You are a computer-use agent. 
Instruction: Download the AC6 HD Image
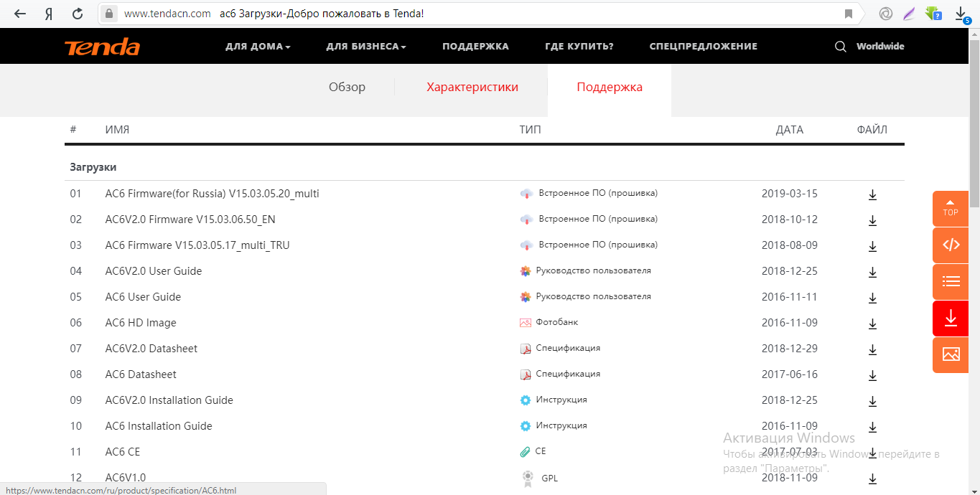coord(872,324)
